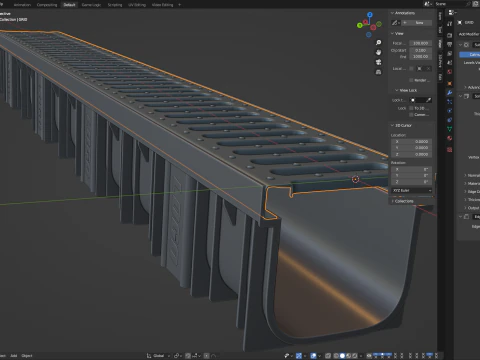Switch to the Video Editing workspace tab
Viewport: 480px width, 360px height.
click(162, 5)
